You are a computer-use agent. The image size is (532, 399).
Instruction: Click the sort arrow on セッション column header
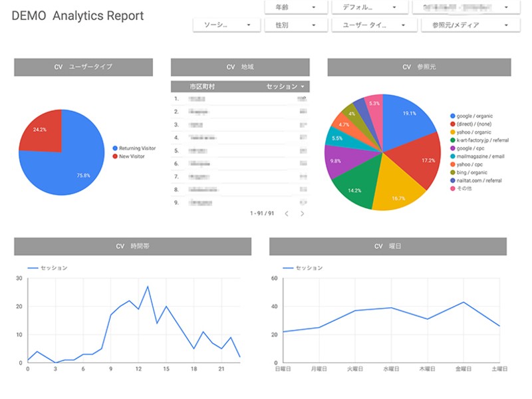pos(303,87)
